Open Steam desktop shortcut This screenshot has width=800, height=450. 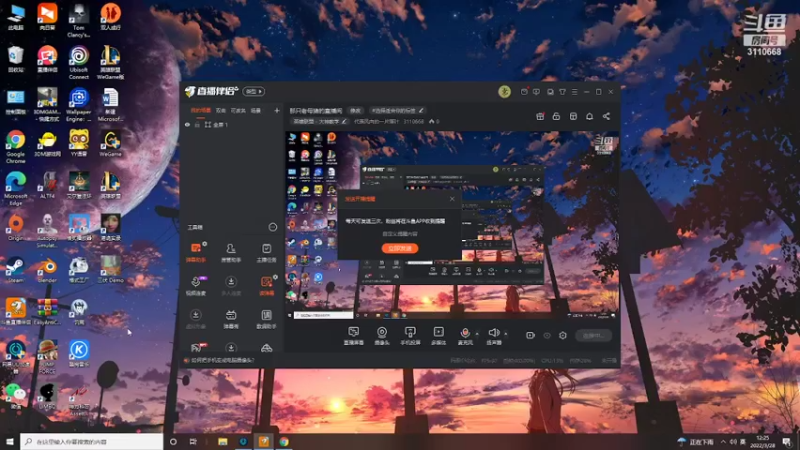tap(15, 270)
